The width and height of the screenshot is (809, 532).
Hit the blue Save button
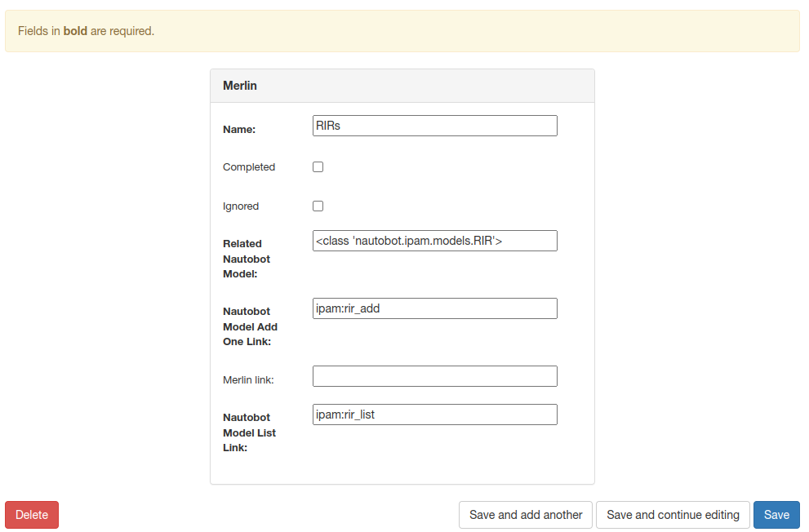tap(776, 515)
